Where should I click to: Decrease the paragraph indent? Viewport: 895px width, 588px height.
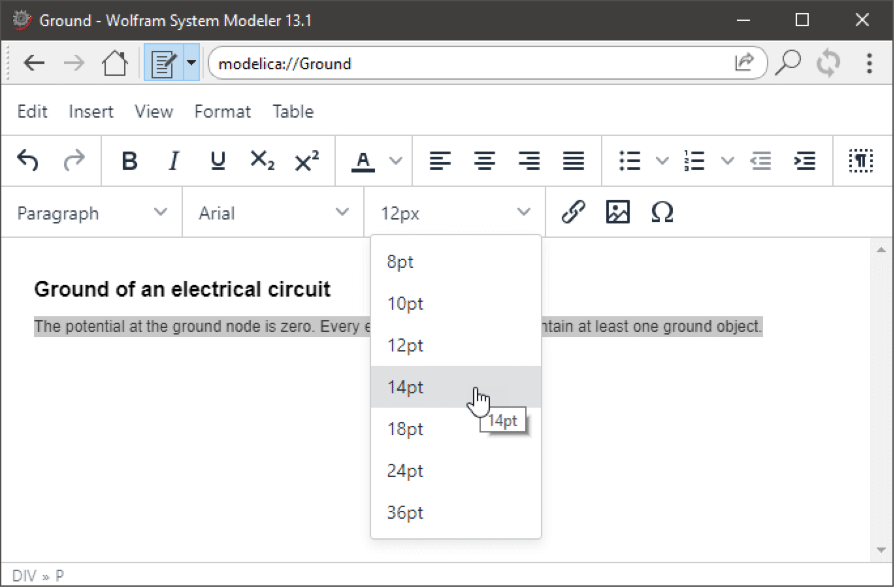pos(761,161)
